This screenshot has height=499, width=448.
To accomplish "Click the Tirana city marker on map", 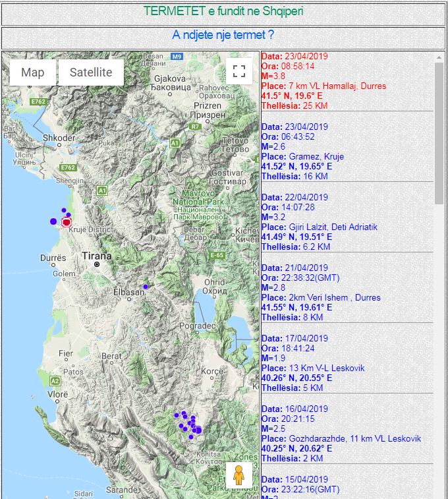I will [x=97, y=264].
